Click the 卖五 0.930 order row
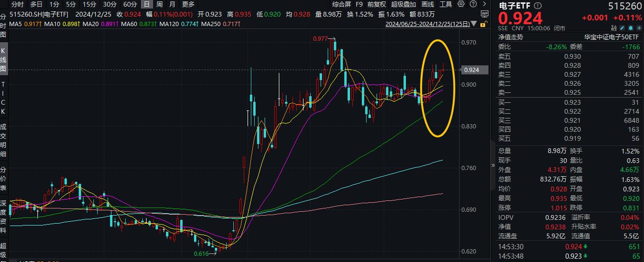This screenshot has height=262, width=644. [569, 57]
